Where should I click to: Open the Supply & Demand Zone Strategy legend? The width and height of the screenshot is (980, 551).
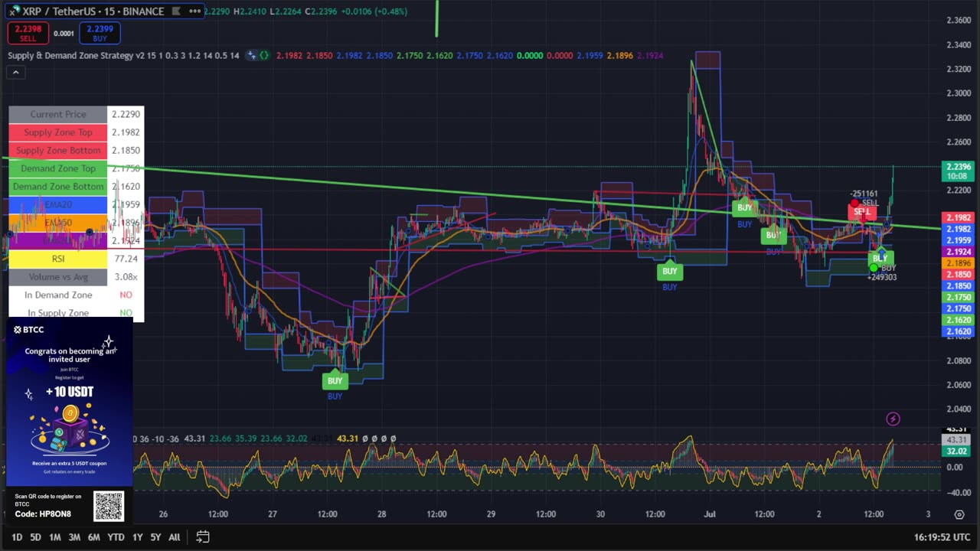pyautogui.click(x=123, y=55)
